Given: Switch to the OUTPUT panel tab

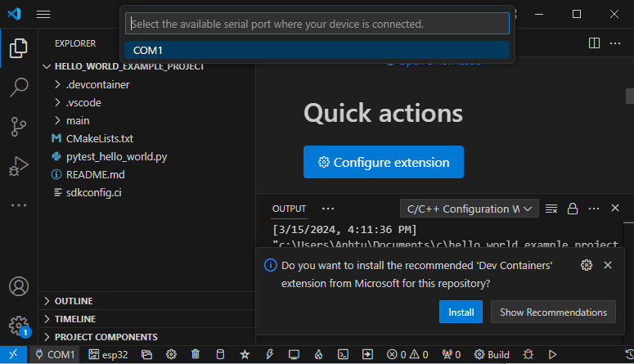Looking at the screenshot, I should pyautogui.click(x=289, y=209).
